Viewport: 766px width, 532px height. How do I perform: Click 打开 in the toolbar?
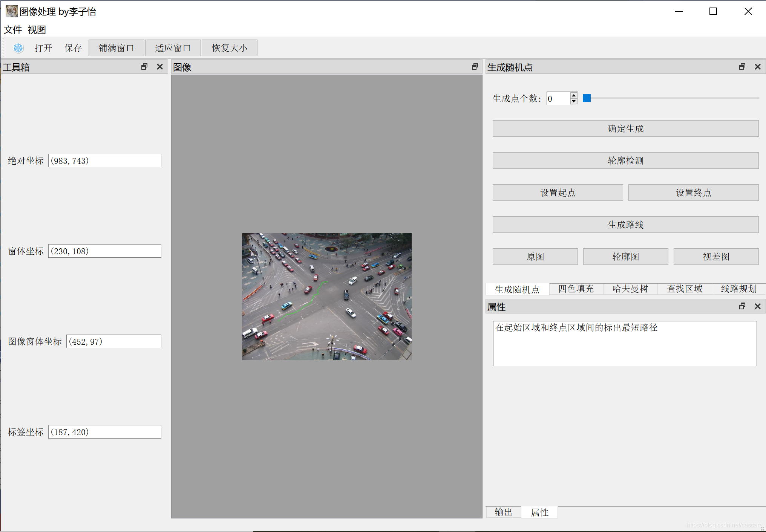(x=43, y=48)
